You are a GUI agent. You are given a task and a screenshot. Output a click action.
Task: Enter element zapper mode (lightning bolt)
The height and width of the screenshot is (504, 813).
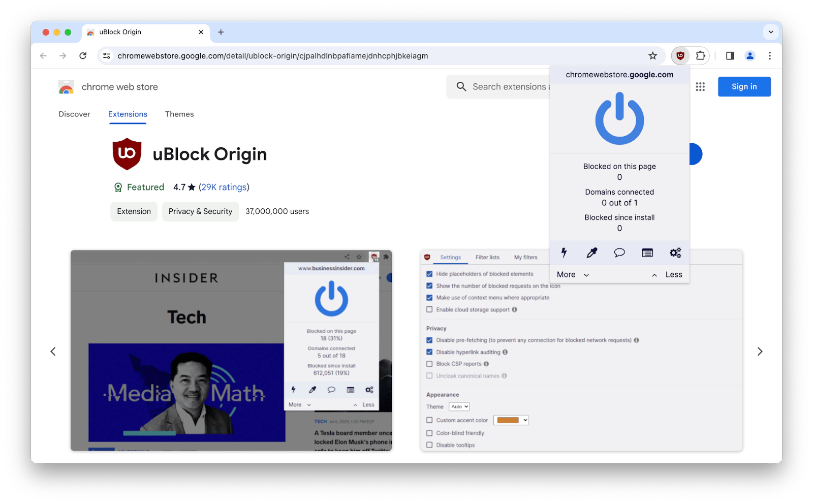(x=564, y=253)
